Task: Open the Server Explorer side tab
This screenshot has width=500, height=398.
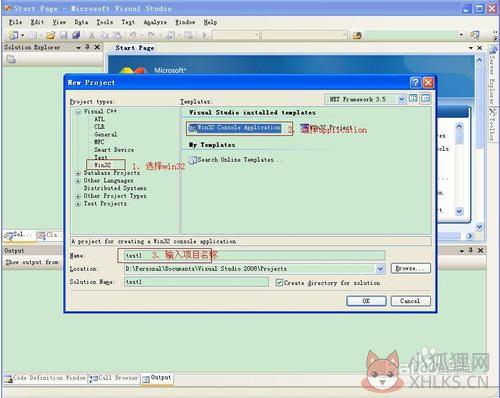Action: [x=493, y=77]
